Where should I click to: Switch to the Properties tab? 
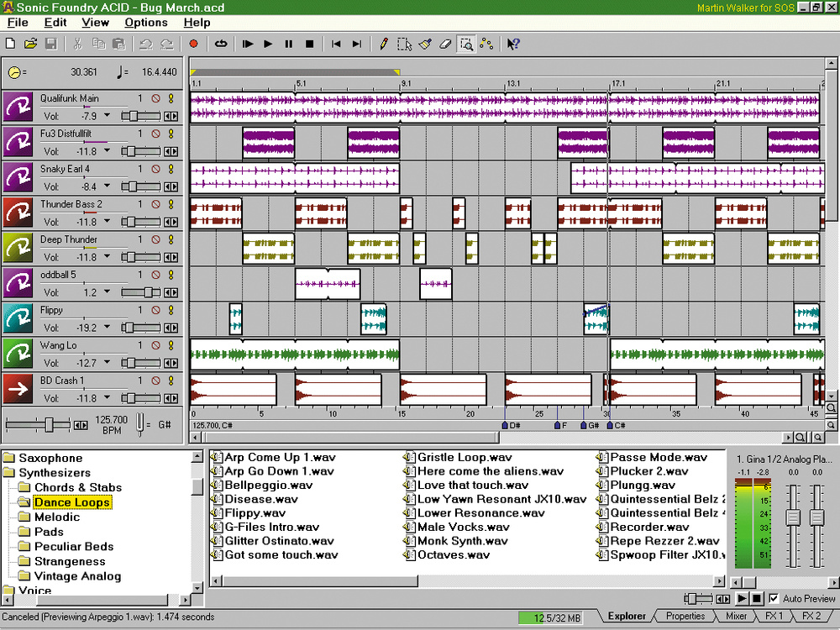[685, 616]
